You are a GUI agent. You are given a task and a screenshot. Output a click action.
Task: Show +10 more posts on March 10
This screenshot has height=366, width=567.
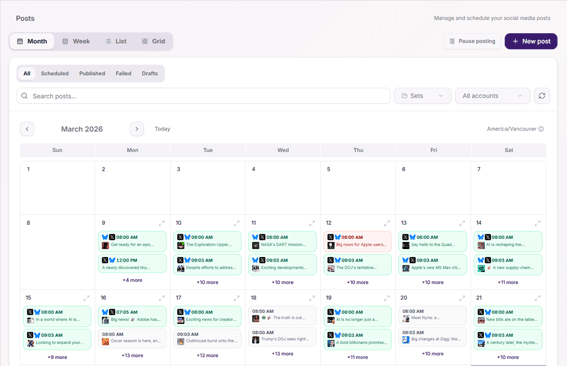pos(208,282)
